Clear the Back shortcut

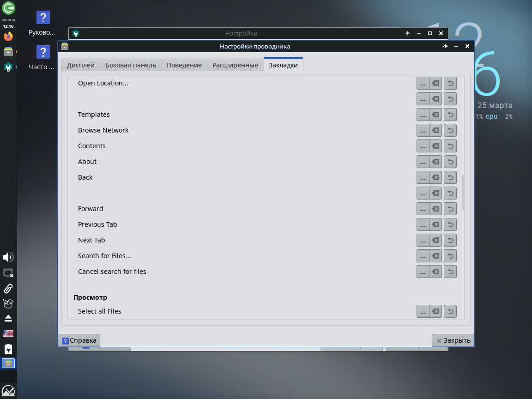435,177
